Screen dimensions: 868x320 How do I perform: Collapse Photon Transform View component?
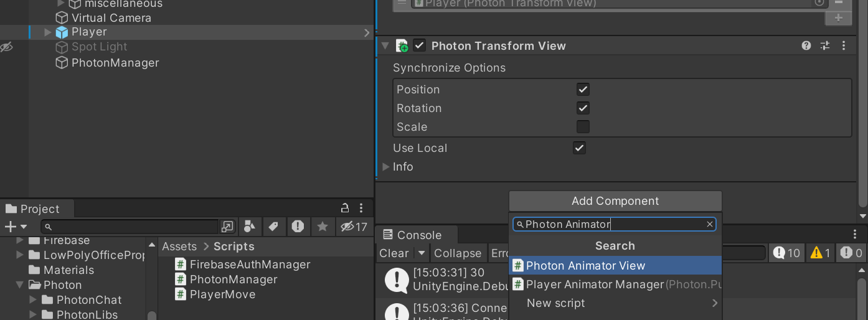click(x=385, y=46)
